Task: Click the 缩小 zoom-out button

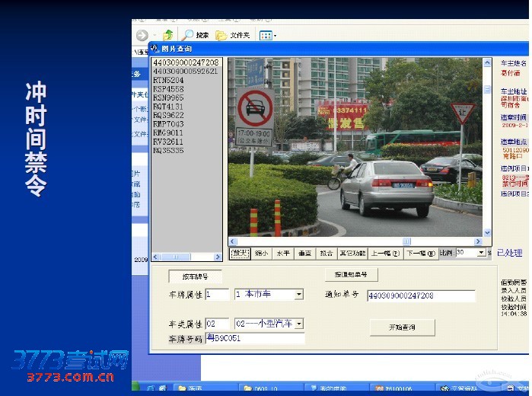Action: tap(262, 254)
